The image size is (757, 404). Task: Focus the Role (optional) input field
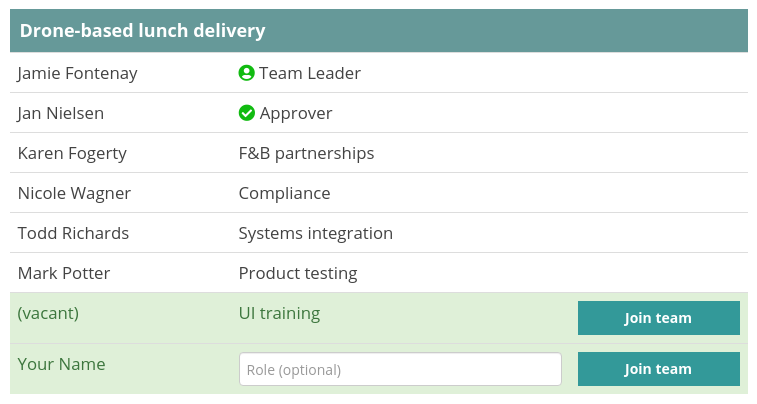400,369
